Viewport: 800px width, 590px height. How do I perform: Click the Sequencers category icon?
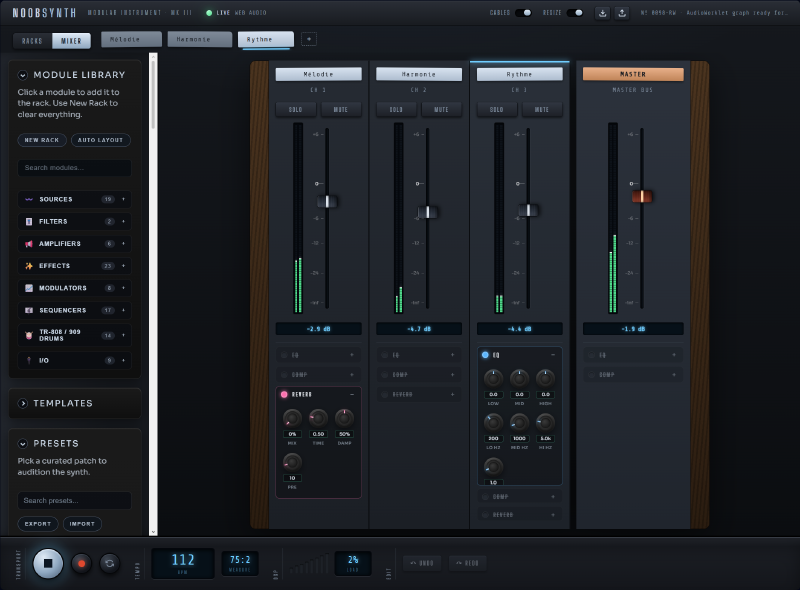[x=29, y=310]
